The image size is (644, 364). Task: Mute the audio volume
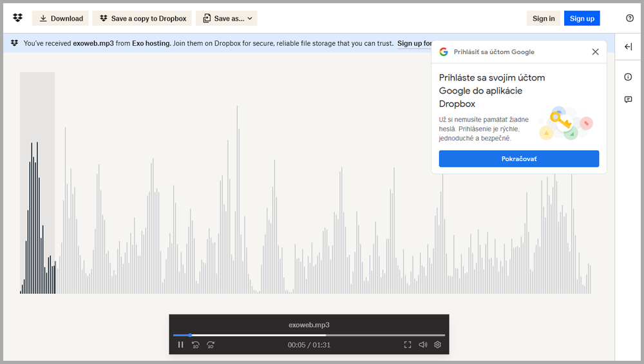(422, 345)
